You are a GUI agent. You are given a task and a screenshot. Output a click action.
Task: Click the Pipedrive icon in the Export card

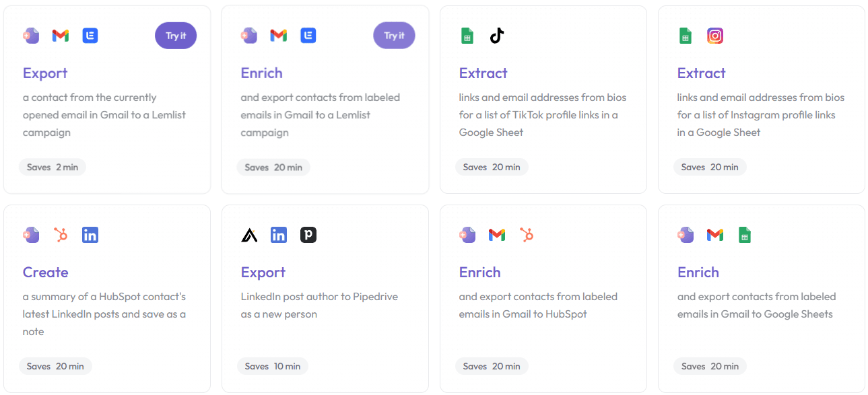pyautogui.click(x=308, y=235)
